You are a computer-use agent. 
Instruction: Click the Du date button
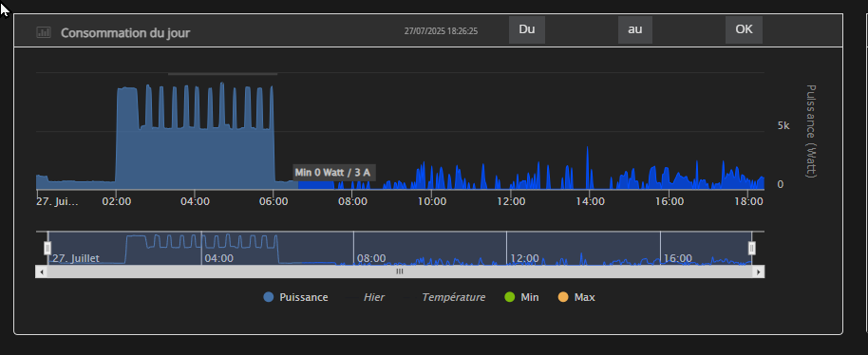coord(527,29)
